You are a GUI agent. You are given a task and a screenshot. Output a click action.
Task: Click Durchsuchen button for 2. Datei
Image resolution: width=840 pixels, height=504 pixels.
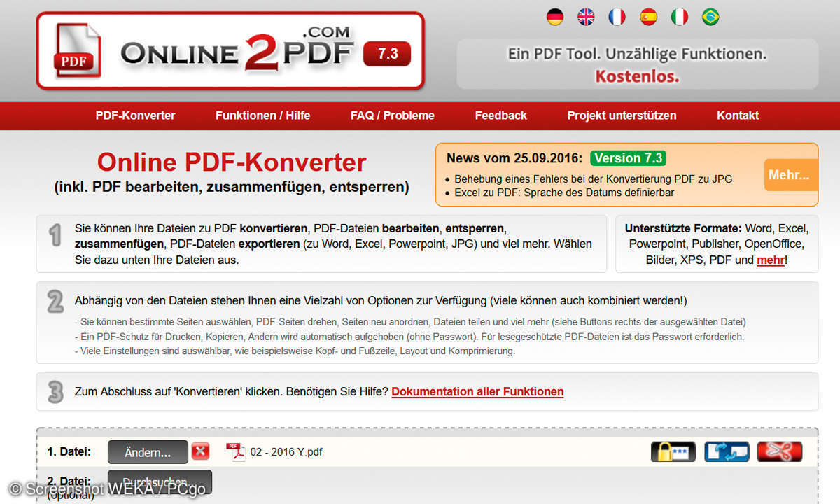pyautogui.click(x=160, y=482)
